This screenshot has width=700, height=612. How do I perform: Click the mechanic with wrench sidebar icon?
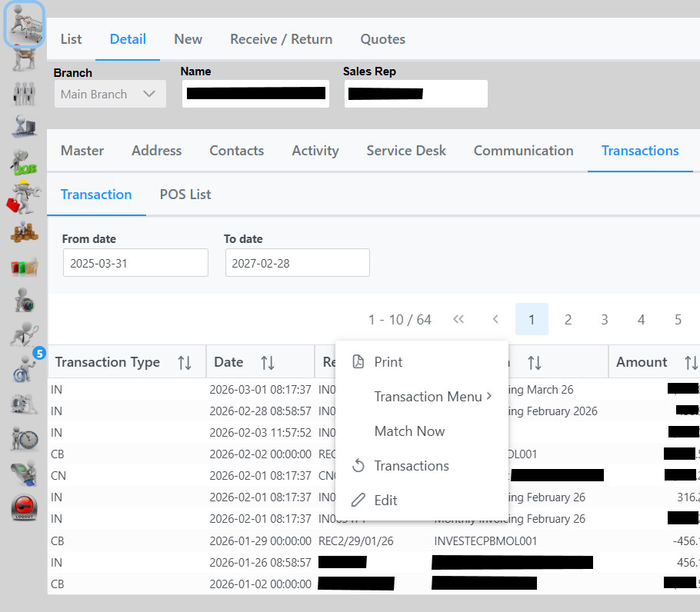click(25, 197)
